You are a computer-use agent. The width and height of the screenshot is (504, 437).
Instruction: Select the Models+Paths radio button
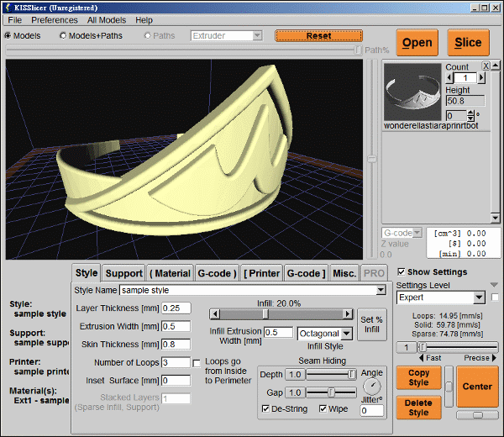tap(64, 36)
